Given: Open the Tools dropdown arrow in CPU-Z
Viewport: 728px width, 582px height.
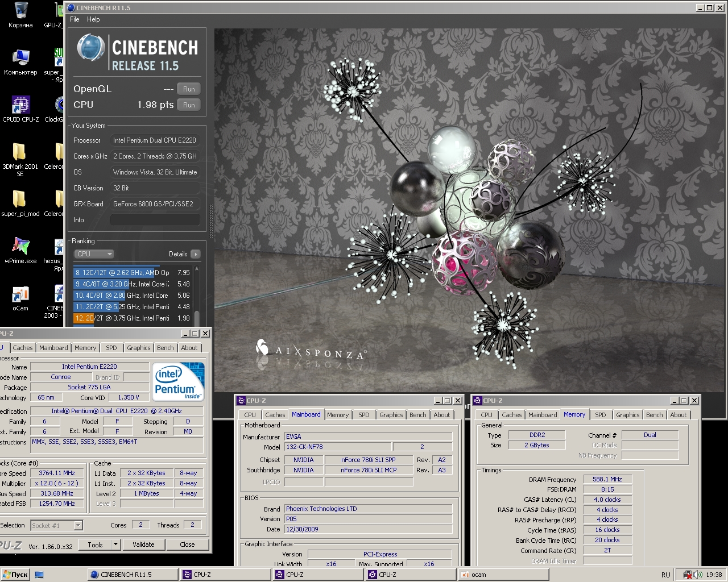Looking at the screenshot, I should click(x=115, y=544).
